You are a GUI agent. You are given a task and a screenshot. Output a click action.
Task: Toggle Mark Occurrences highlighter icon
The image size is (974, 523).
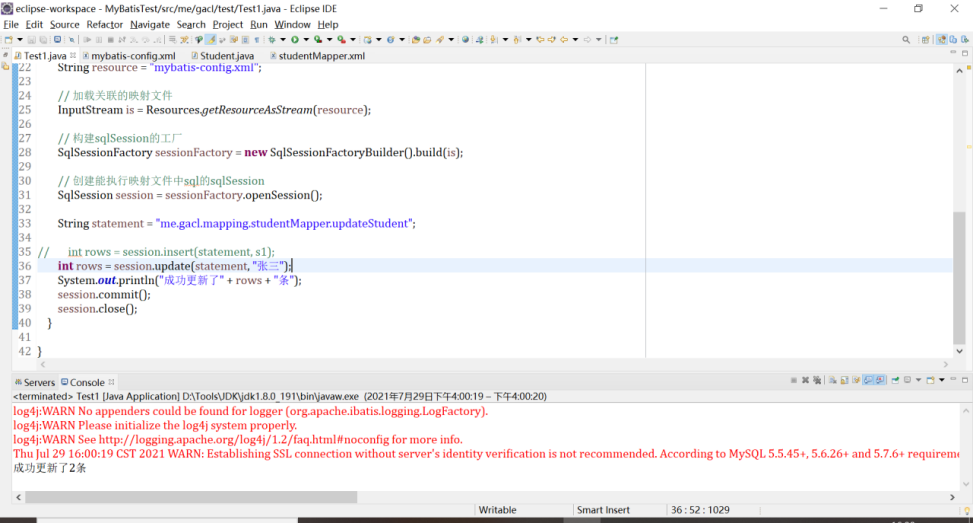tap(211, 40)
